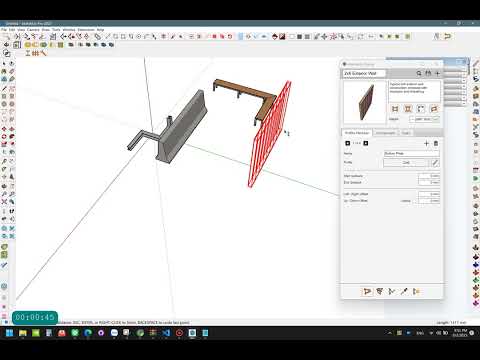Viewport: 480px width, 360px height.
Task: Select the Rotate tool
Action: pyautogui.click(x=4, y=137)
